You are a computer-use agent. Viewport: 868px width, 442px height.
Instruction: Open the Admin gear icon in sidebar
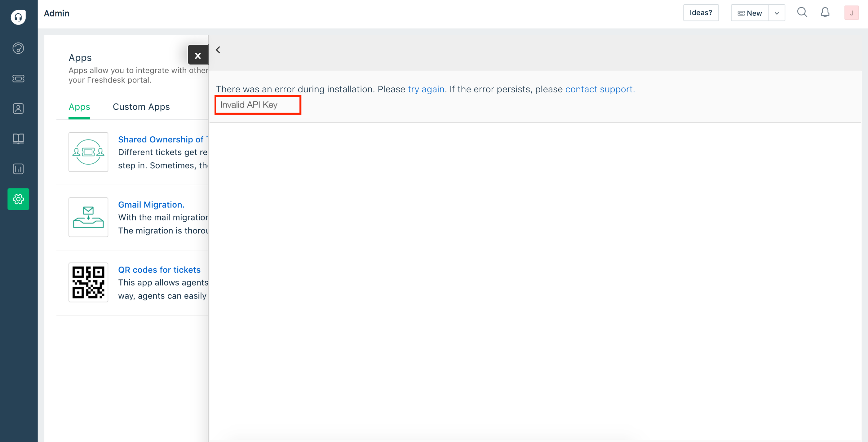pos(18,199)
